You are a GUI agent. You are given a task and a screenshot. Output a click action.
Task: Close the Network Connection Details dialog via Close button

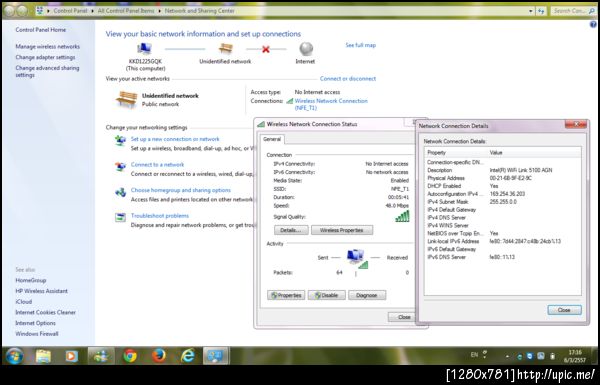564,310
